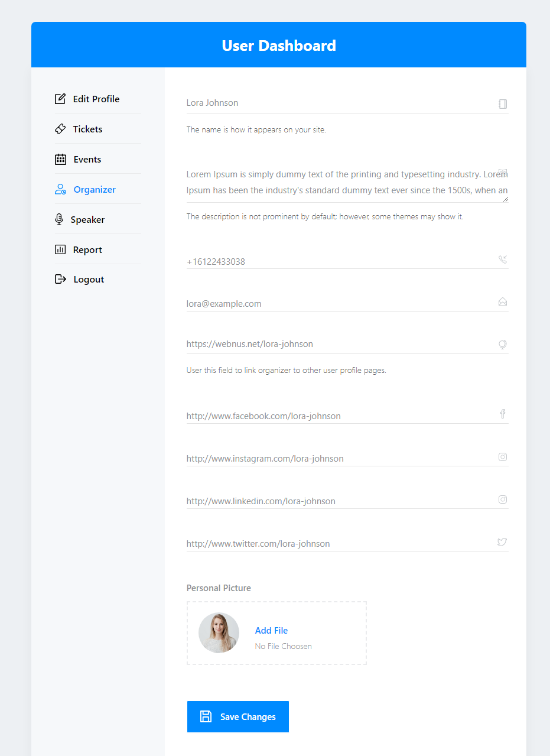550x756 pixels.
Task: Click the Report chart icon
Action: [x=60, y=249]
